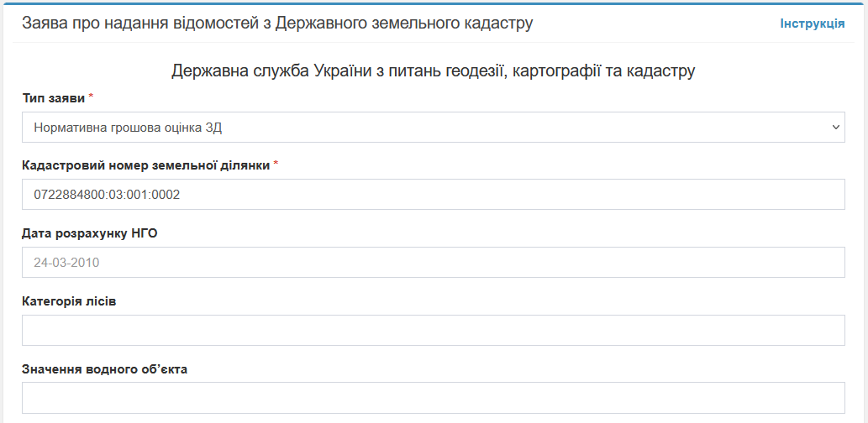Select the Значення водного об'єкта input box
The height and width of the screenshot is (423, 868).
pyautogui.click(x=433, y=398)
